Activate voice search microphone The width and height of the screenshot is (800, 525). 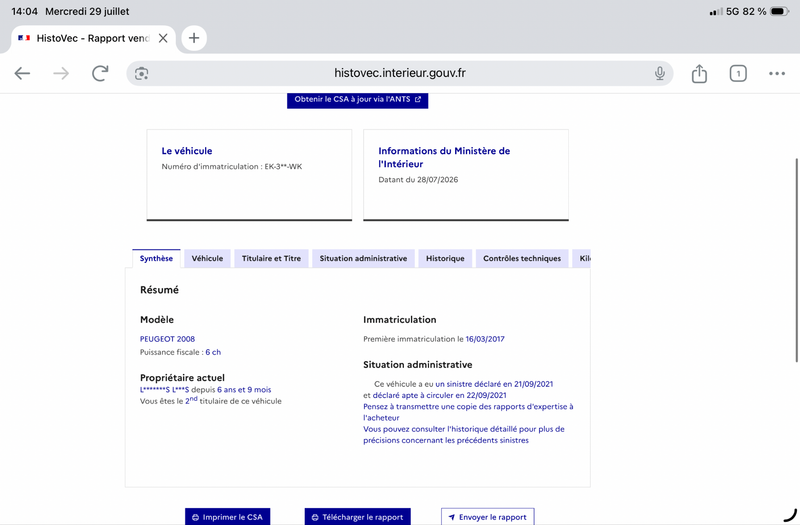660,73
